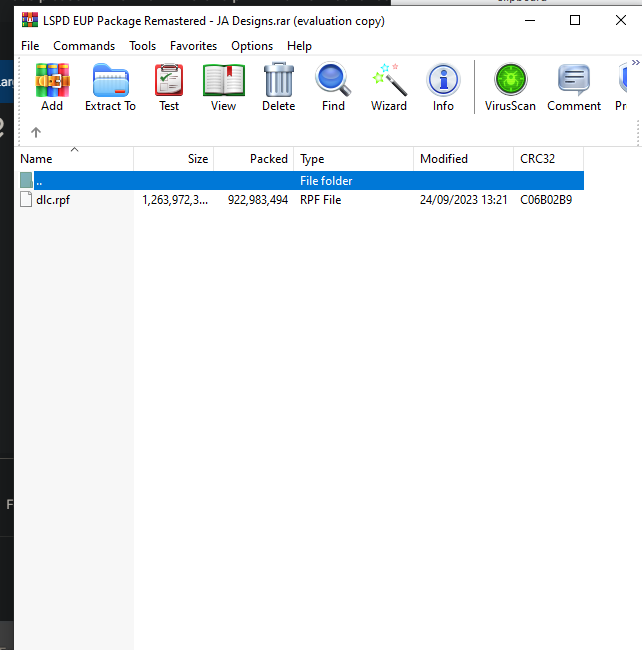
Task: Click the C06B02B9 CRC32 value
Action: coord(546,200)
